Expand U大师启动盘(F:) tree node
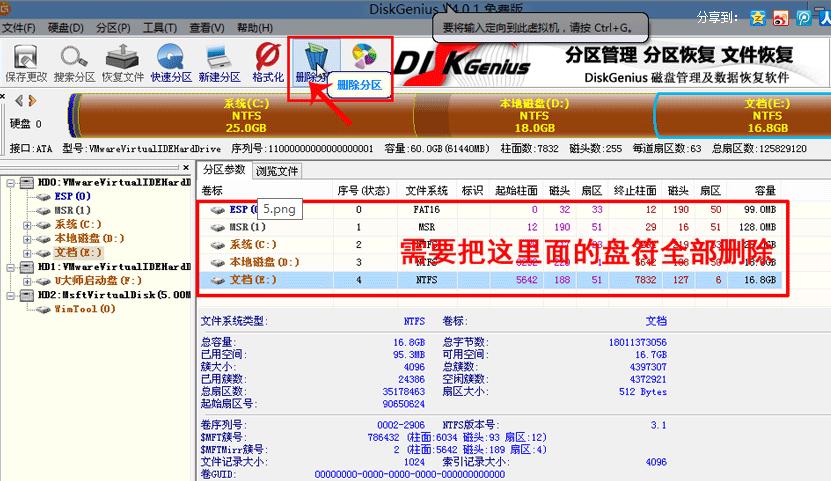The width and height of the screenshot is (831, 481). point(27,281)
